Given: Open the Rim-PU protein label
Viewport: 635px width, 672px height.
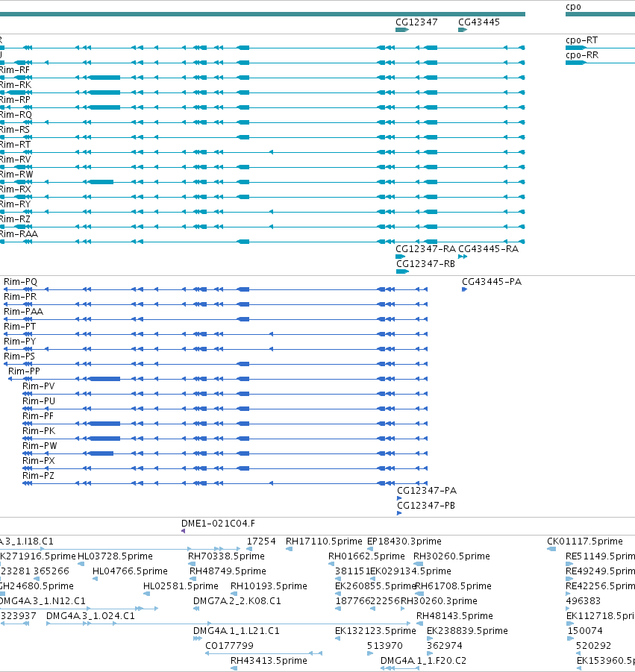Looking at the screenshot, I should point(39,401).
